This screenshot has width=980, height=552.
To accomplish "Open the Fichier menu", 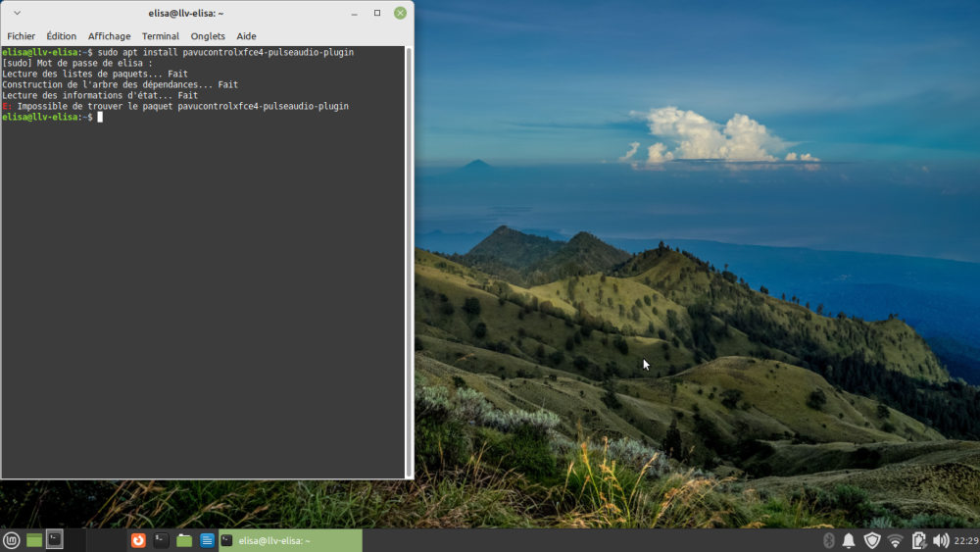I will pos(21,36).
